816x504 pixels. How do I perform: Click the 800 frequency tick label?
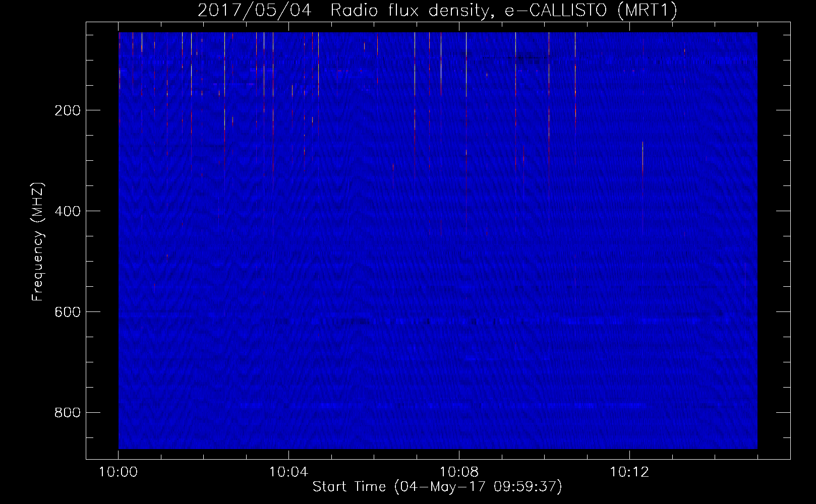[x=68, y=413]
